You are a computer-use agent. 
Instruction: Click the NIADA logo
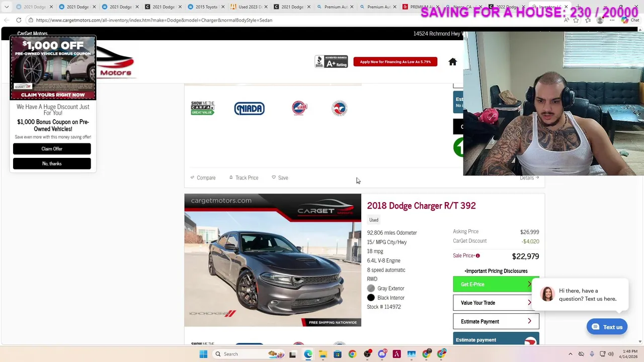(249, 108)
